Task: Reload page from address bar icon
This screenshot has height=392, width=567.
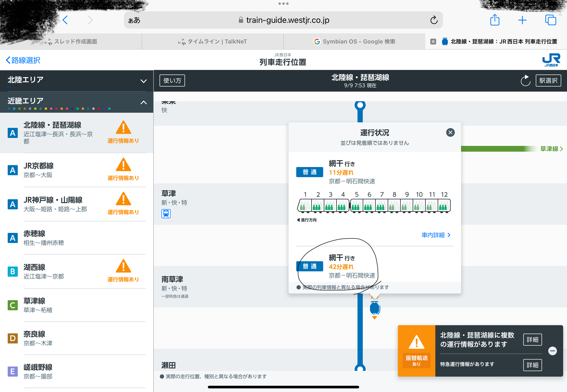Action: point(434,20)
